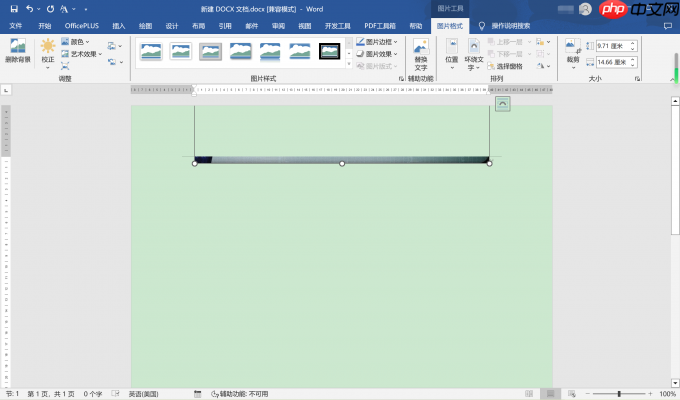Switch to Read Mode view icon
This screenshot has height=400, width=680.
click(529, 394)
